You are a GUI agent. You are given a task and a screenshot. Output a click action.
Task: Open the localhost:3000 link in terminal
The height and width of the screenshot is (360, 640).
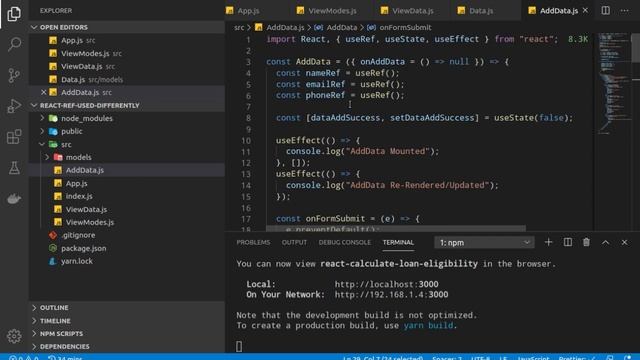tap(387, 284)
